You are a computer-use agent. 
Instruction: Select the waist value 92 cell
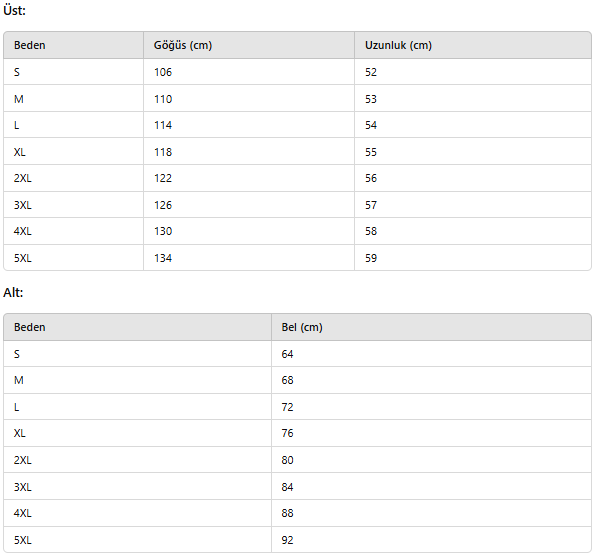point(431,540)
